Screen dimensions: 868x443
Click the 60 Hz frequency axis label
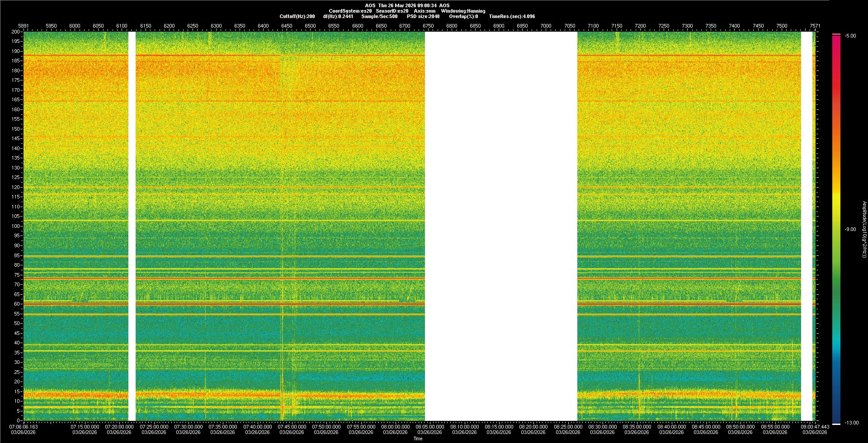click(17, 304)
